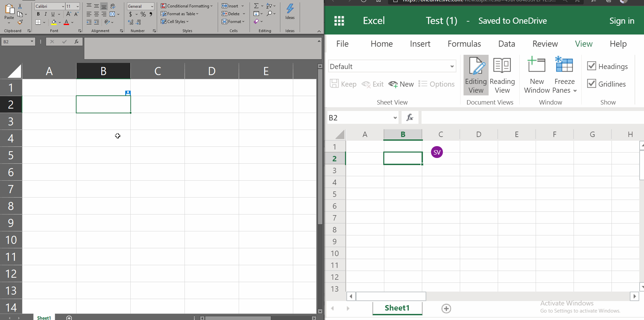This screenshot has width=644, height=320.
Task: Click the Increase Indent icon
Action: pyautogui.click(x=96, y=22)
